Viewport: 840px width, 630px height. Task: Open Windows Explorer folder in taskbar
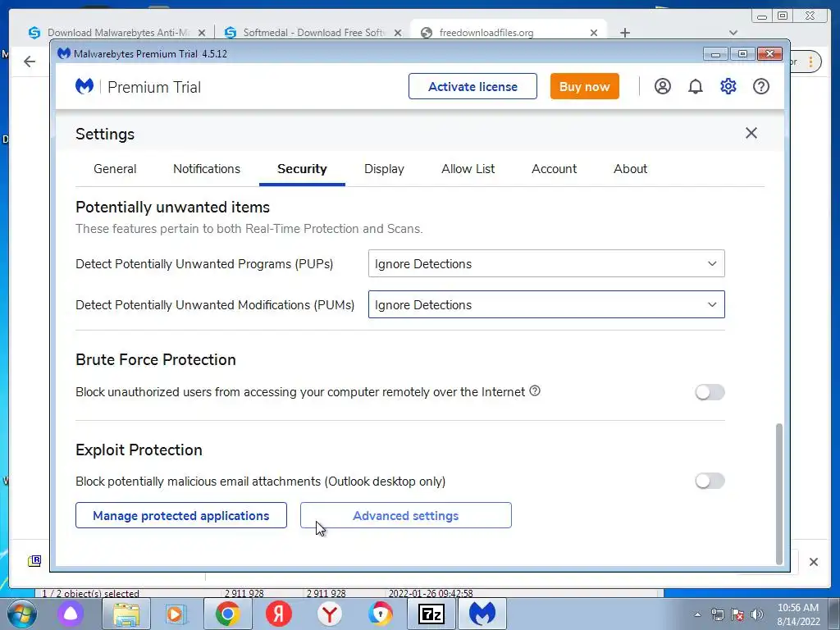pyautogui.click(x=126, y=614)
